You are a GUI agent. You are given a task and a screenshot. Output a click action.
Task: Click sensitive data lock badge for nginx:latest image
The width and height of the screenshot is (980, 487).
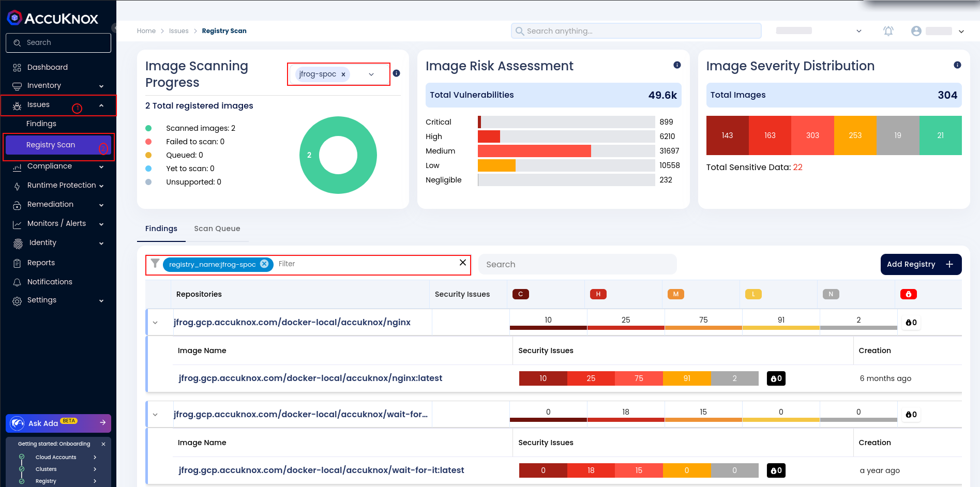776,378
